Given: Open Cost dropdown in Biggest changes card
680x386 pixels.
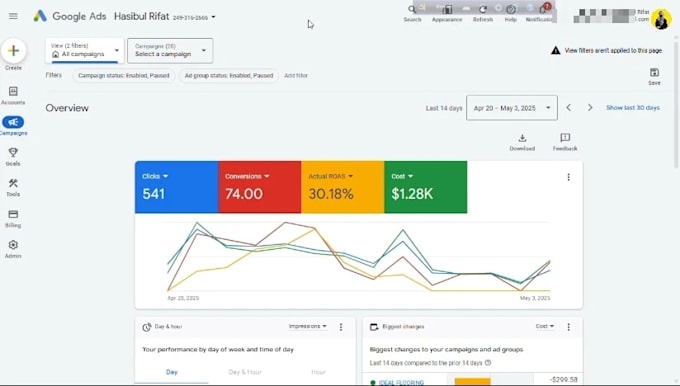Looking at the screenshot, I should 545,326.
